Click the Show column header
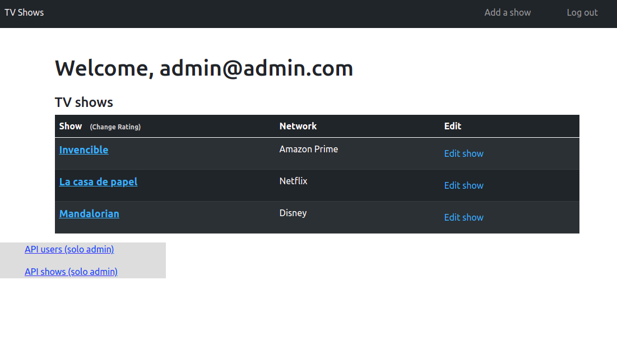 [71, 126]
